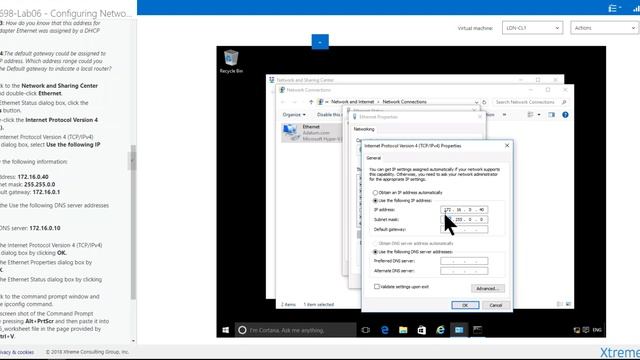Open the Action Center tray icon
This screenshot has width=640, height=360.
click(586, 330)
